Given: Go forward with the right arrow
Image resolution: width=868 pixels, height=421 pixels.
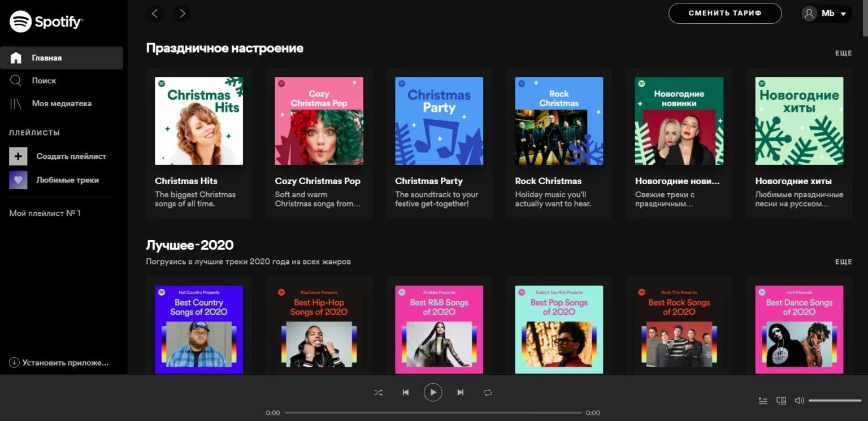Looking at the screenshot, I should tap(182, 14).
